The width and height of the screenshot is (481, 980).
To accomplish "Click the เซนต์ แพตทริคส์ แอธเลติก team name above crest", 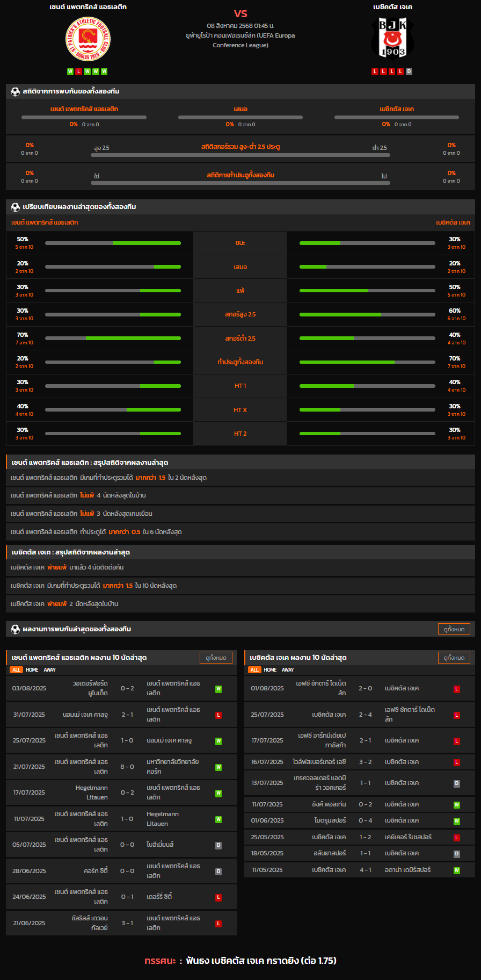I will click(x=88, y=7).
